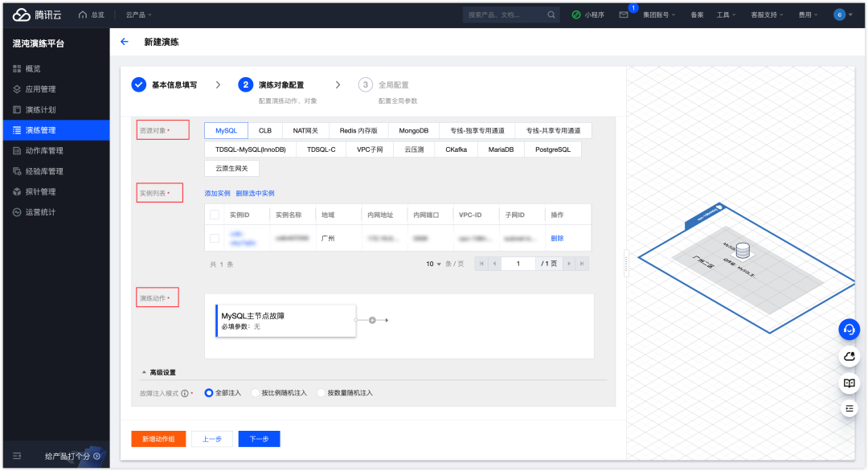The width and height of the screenshot is (868, 471).
Task: Go to the previous instance page
Action: (495, 264)
